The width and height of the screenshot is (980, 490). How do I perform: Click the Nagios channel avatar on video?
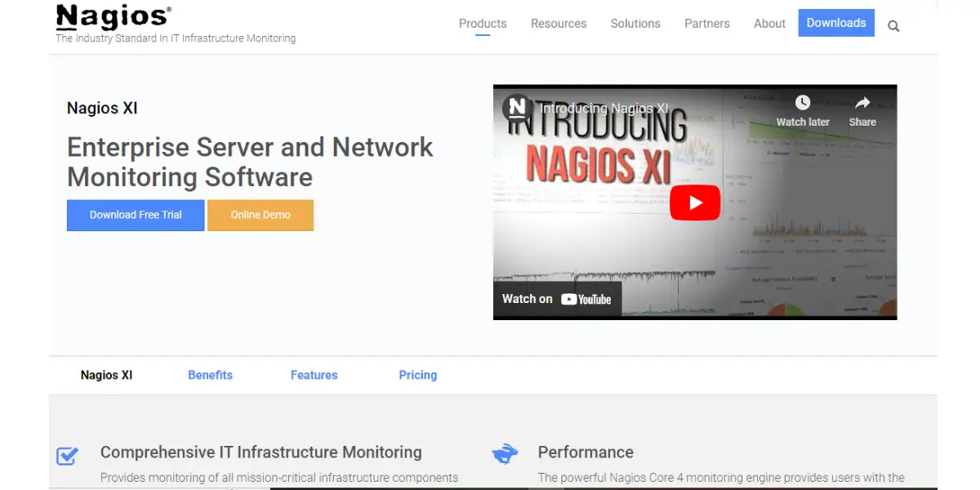[x=518, y=108]
